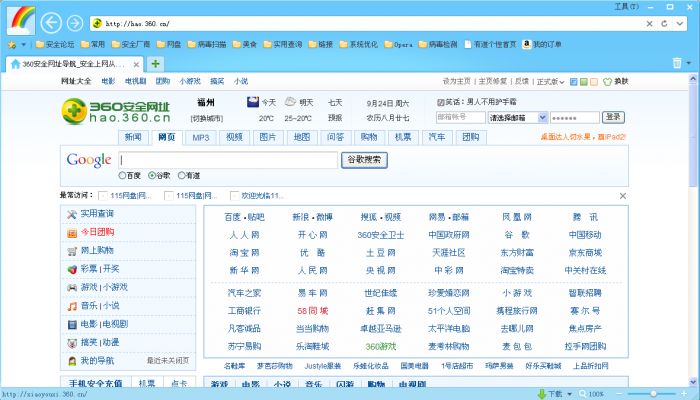Screen dimensions: 700x400
Task: Switch to the MP3 search tab
Action: [x=200, y=138]
